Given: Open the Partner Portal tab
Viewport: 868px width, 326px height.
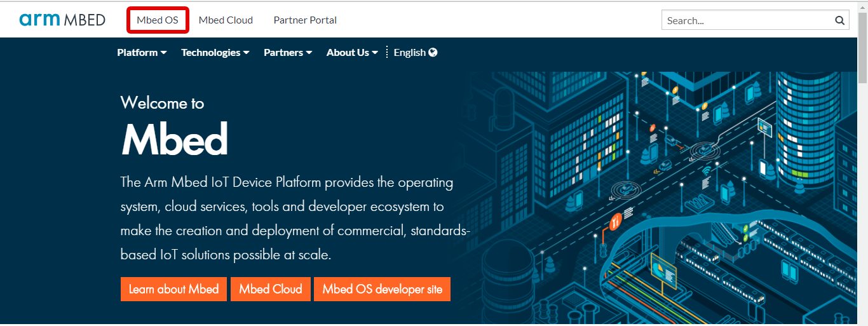Looking at the screenshot, I should click(x=305, y=20).
